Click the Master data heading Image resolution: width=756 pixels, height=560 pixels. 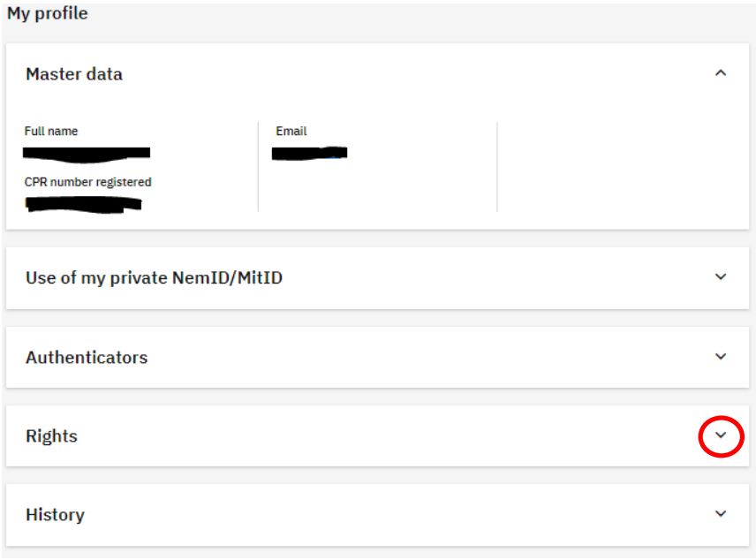[x=74, y=74]
